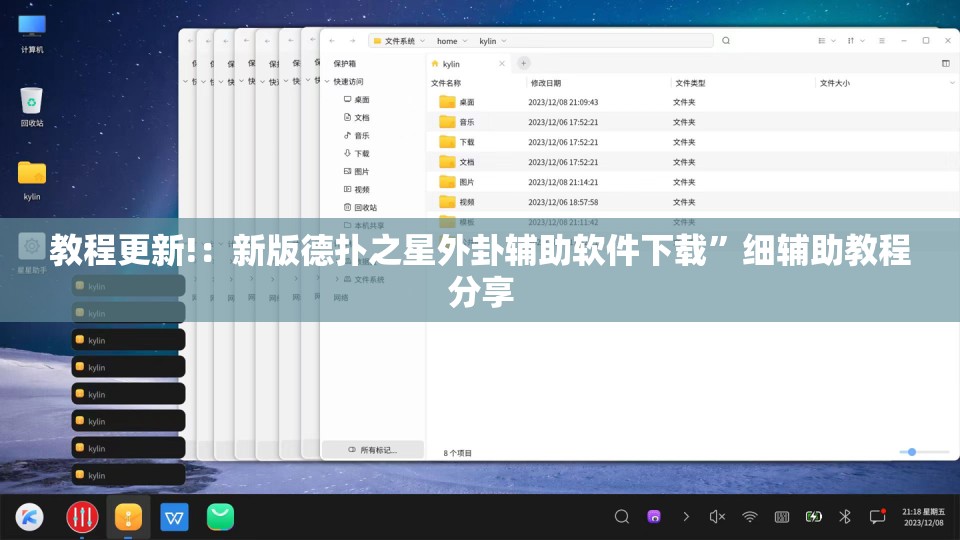This screenshot has height=540, width=960.
Task: Click the back arrow in file manager
Action: [x=332, y=41]
